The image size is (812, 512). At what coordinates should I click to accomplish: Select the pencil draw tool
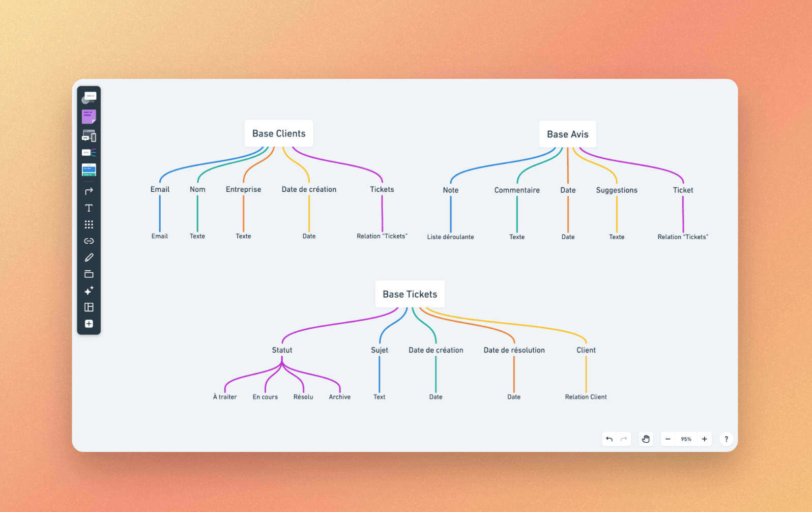coord(89,258)
